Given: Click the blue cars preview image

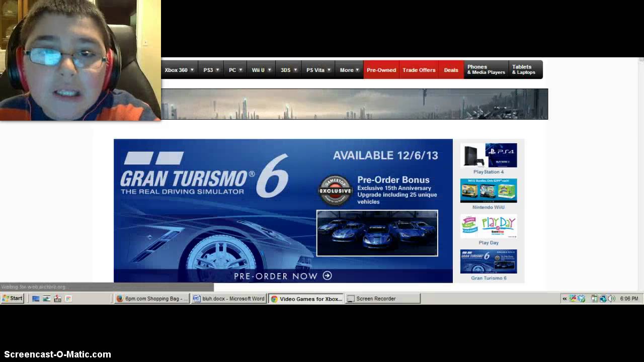Looking at the screenshot, I should coord(377,233).
